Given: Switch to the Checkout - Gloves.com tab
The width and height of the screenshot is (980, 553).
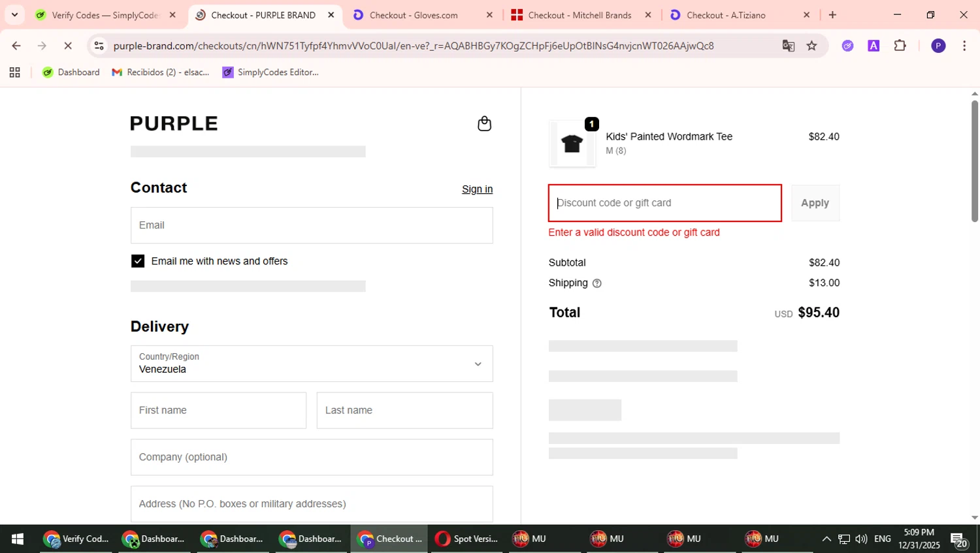Looking at the screenshot, I should (414, 15).
